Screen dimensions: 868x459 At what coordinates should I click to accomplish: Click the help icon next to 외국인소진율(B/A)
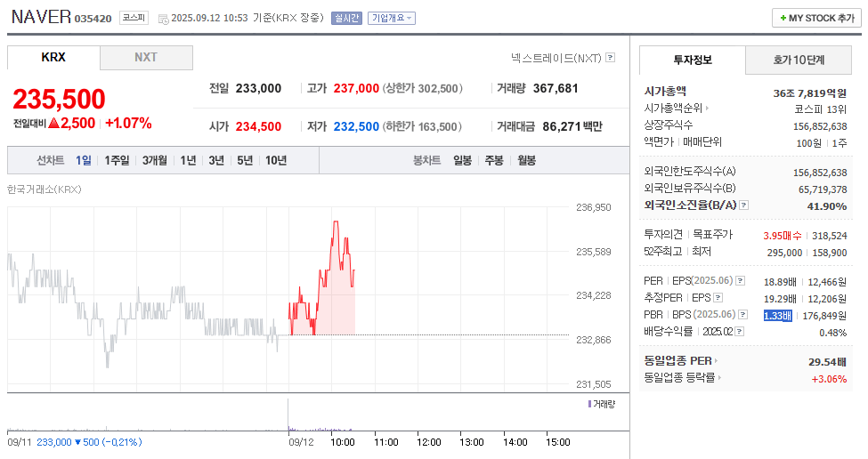(x=743, y=205)
